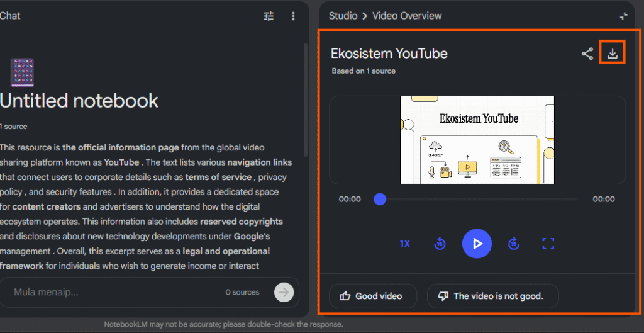Download the video overview
This screenshot has height=333, width=644.
pyautogui.click(x=613, y=54)
